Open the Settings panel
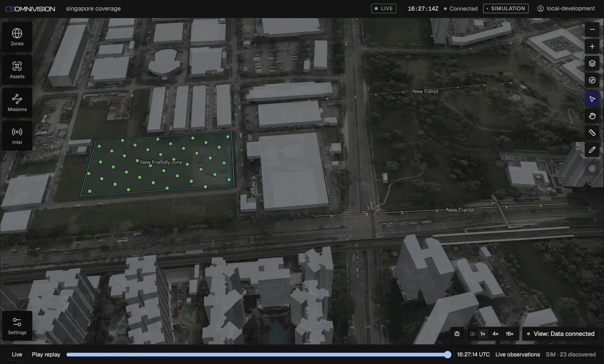This screenshot has height=364, width=604. tap(17, 326)
